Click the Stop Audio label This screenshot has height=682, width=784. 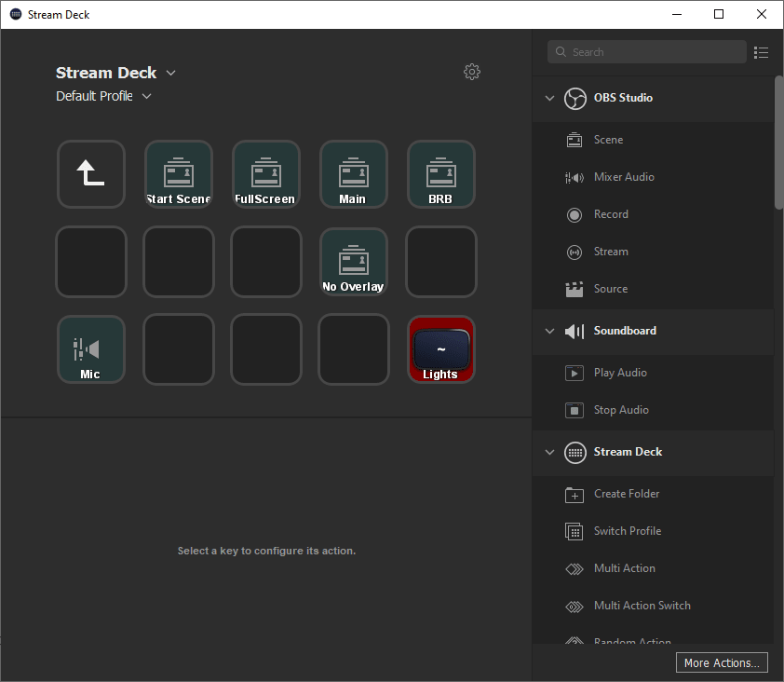[x=621, y=410]
